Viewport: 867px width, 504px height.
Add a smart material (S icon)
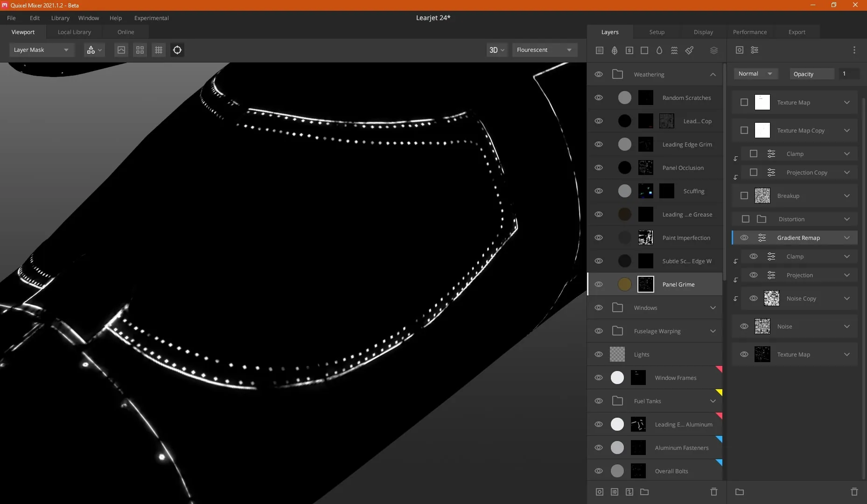click(629, 50)
